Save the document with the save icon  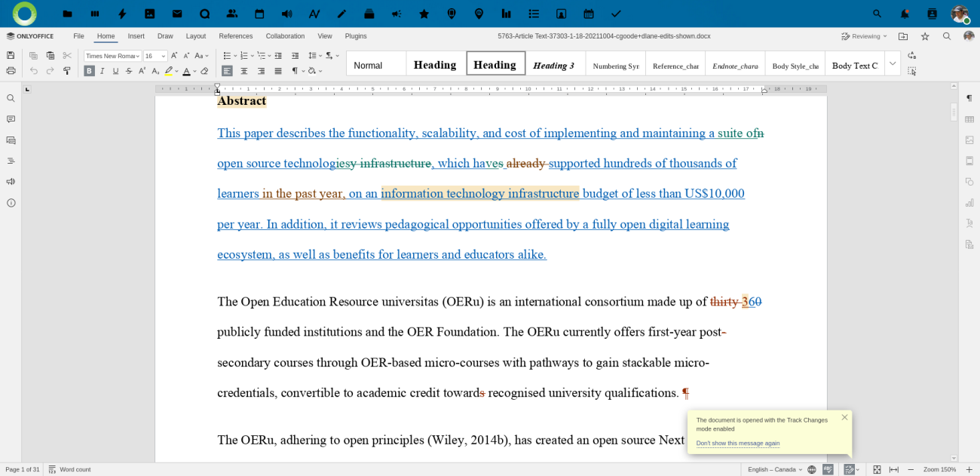[x=11, y=56]
